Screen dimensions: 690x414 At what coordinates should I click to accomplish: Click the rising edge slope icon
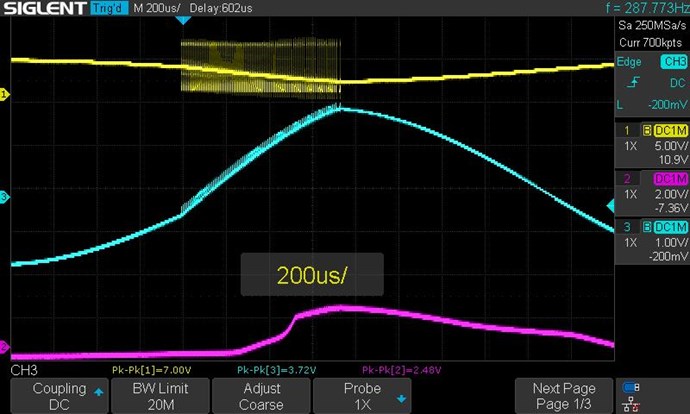(633, 82)
